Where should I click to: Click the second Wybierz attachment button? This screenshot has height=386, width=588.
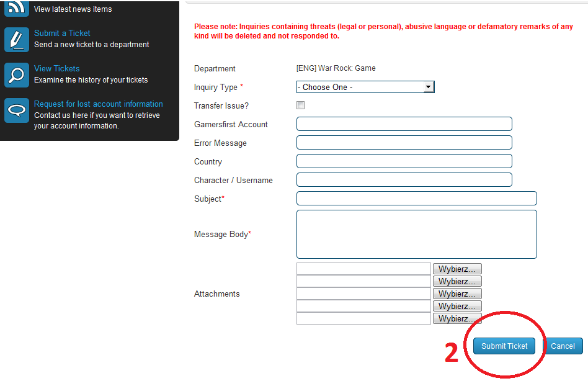click(457, 281)
